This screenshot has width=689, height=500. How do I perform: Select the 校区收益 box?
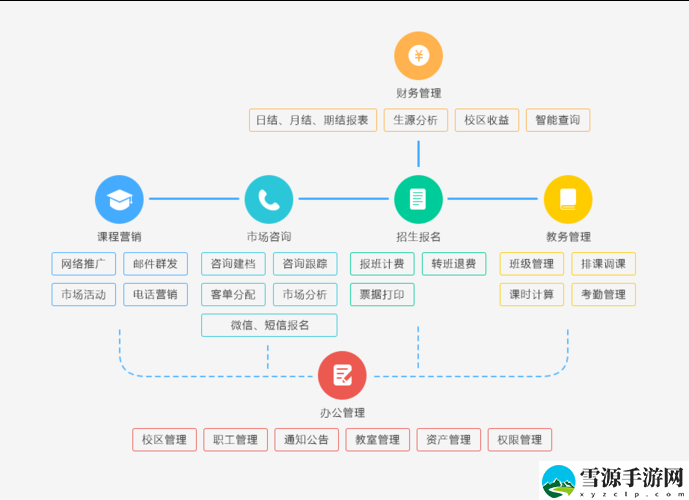click(487, 120)
